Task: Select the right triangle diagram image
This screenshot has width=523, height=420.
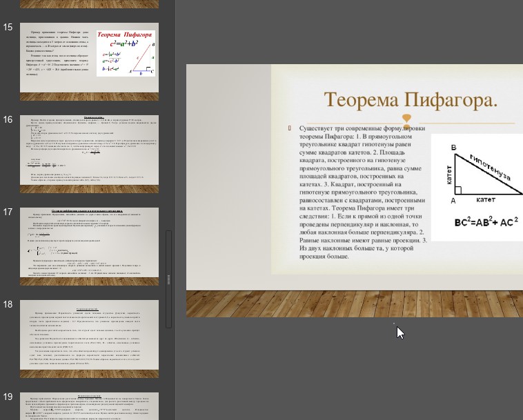Action: pyautogui.click(x=477, y=188)
